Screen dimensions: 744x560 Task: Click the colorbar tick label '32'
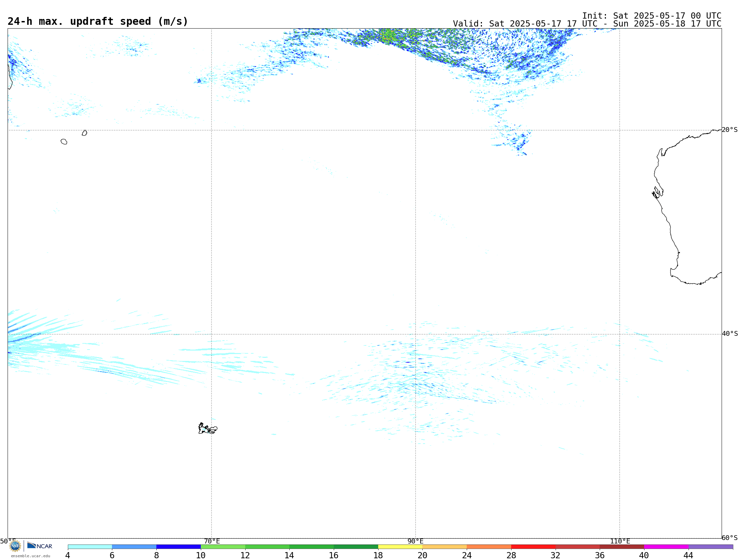pos(556,556)
